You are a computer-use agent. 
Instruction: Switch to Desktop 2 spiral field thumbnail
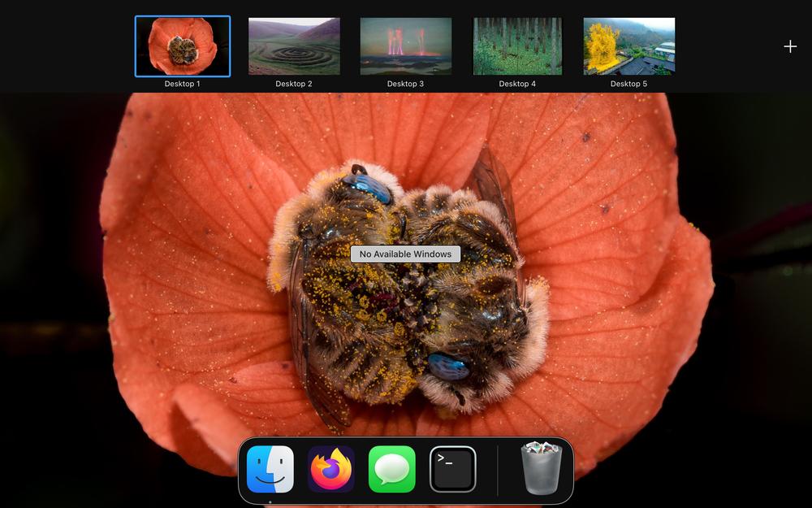tap(294, 46)
